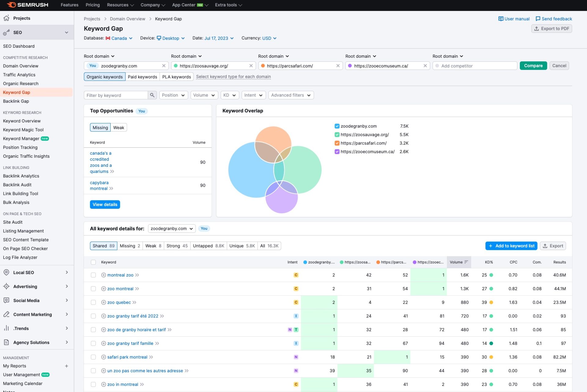Click the green Compare button
Image resolution: width=587 pixels, height=392 pixels.
pyautogui.click(x=533, y=66)
